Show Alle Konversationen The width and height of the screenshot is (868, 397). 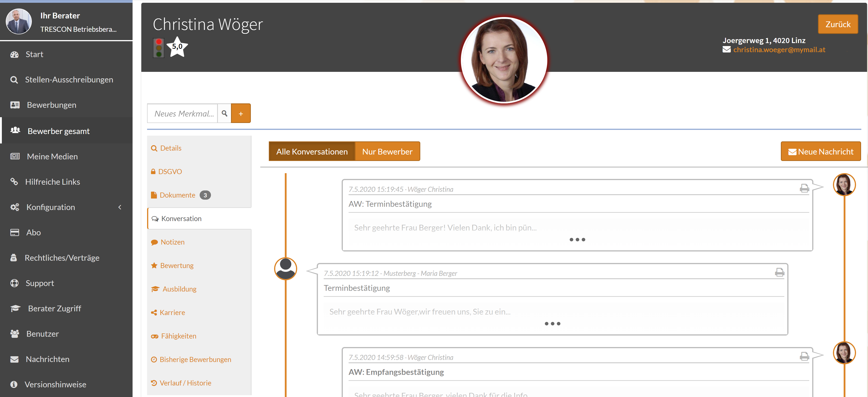tap(312, 151)
